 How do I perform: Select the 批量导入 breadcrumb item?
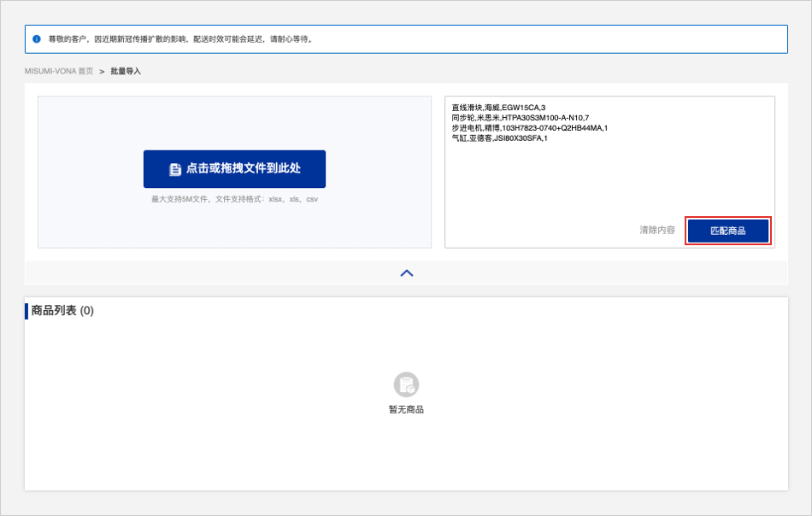click(126, 71)
